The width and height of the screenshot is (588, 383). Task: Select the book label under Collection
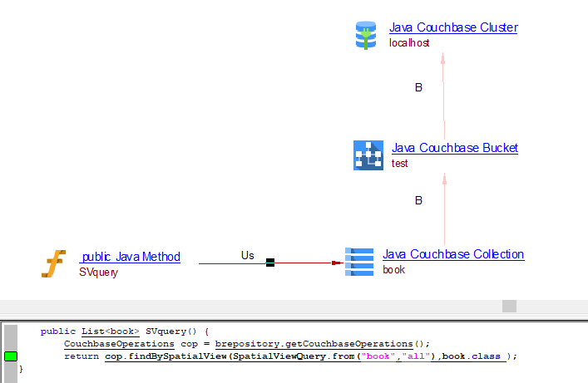coord(393,269)
